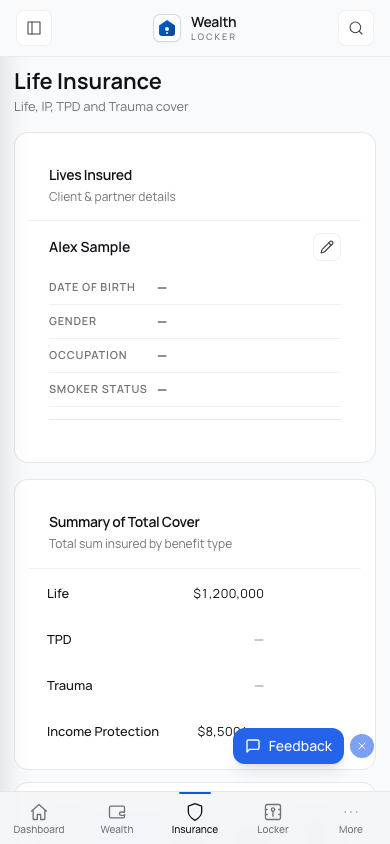Click the Trauma row label
This screenshot has width=390, height=844.
[x=69, y=686]
